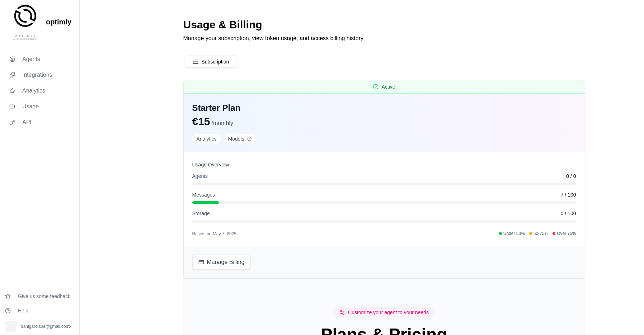Click the user avatar placeholder
This screenshot has width=644, height=335.
coord(11,326)
